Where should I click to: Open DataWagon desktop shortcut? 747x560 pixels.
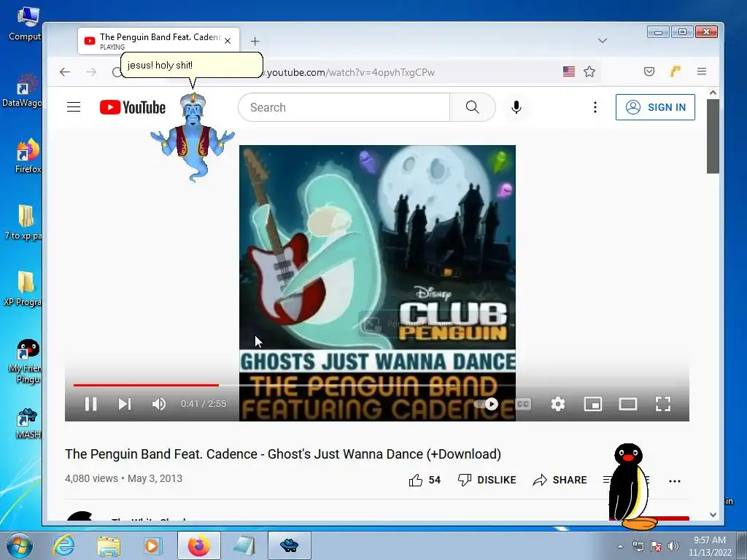click(22, 90)
